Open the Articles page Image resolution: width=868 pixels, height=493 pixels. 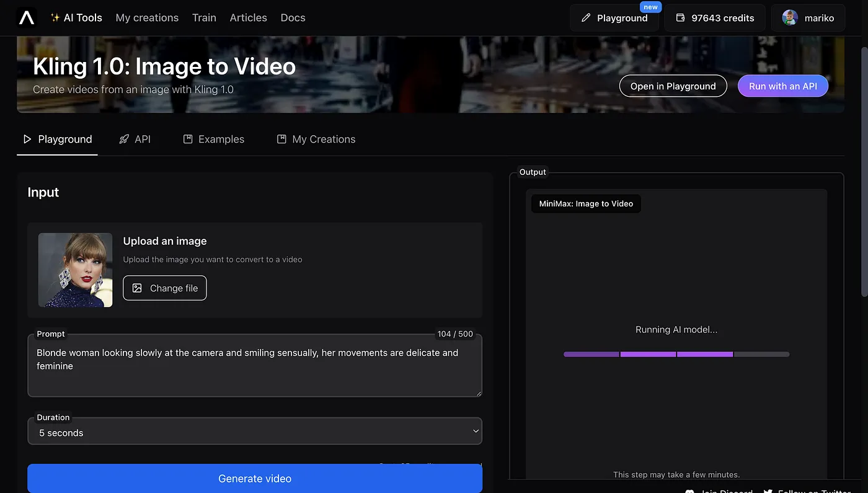coord(248,18)
